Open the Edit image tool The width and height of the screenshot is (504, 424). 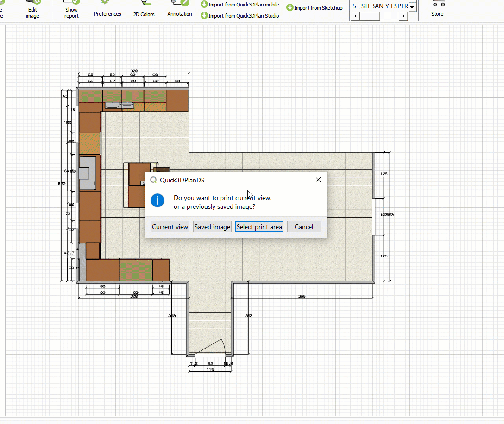32,10
